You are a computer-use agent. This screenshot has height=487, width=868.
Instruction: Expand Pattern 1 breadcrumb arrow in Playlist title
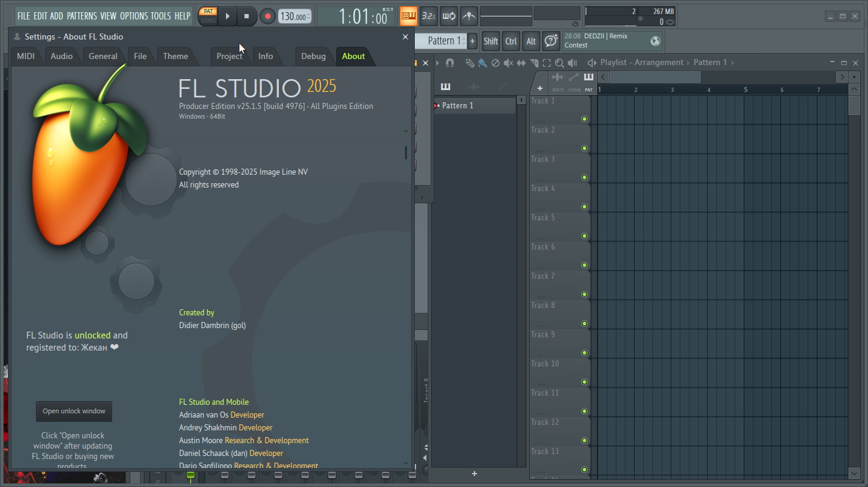point(733,63)
